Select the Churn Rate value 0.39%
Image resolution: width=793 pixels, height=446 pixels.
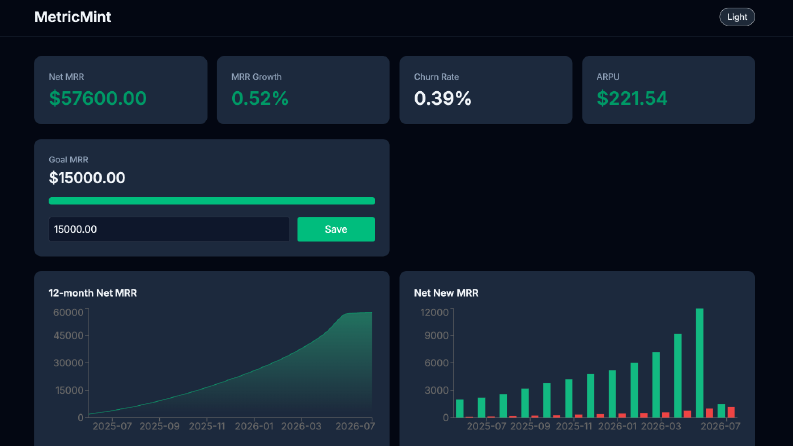click(443, 98)
